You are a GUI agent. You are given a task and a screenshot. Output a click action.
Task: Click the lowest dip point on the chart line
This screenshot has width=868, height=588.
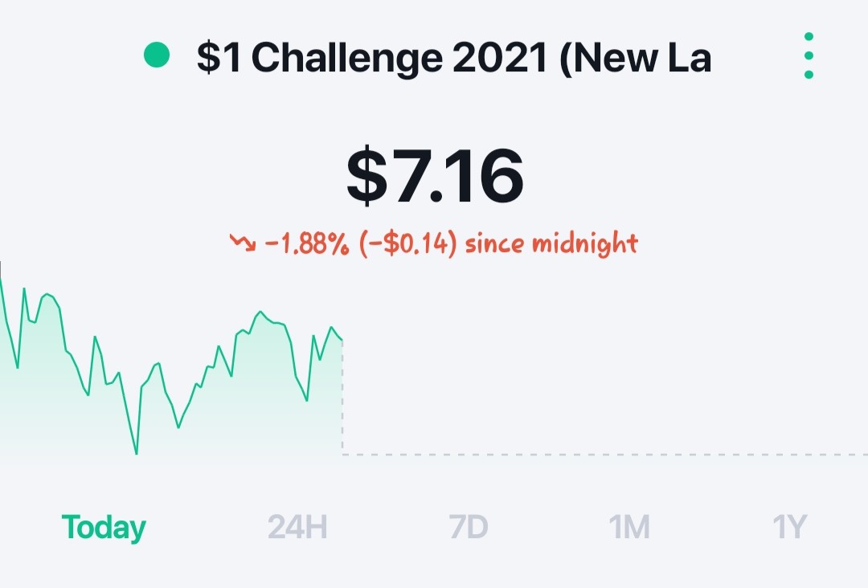click(x=136, y=453)
